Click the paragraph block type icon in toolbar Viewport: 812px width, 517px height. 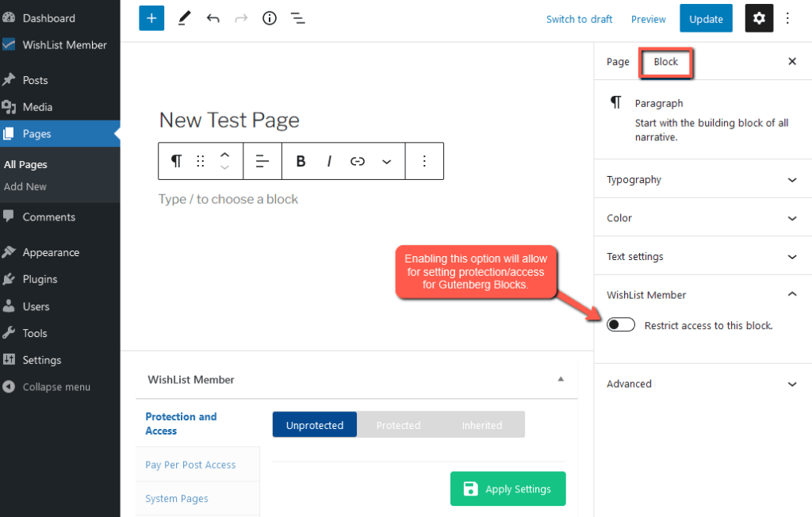(x=177, y=161)
